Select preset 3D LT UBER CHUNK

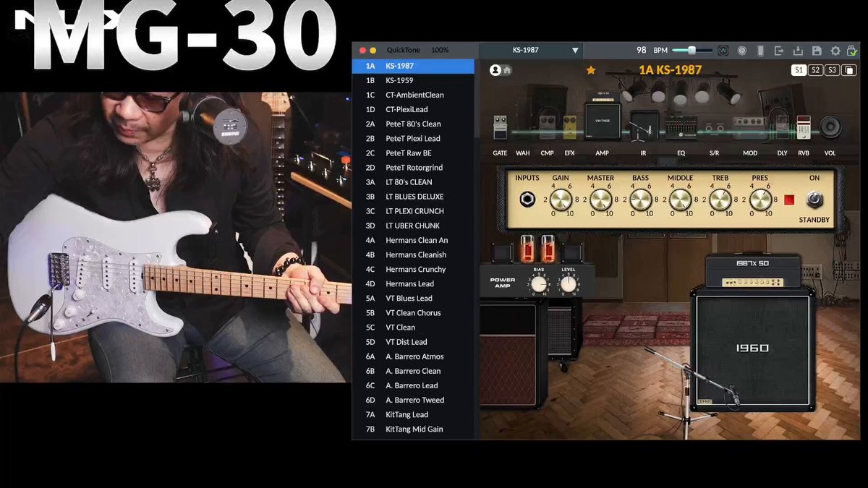(x=413, y=226)
